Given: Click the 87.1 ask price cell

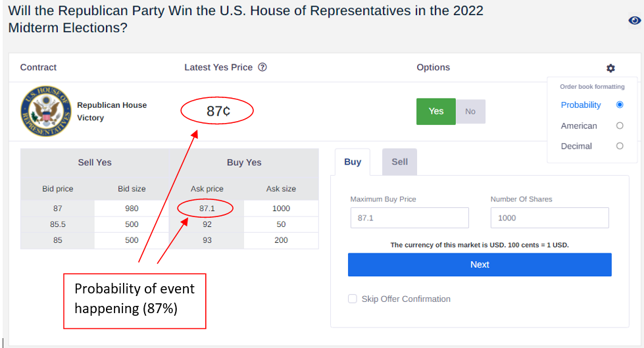Looking at the screenshot, I should 207,209.
